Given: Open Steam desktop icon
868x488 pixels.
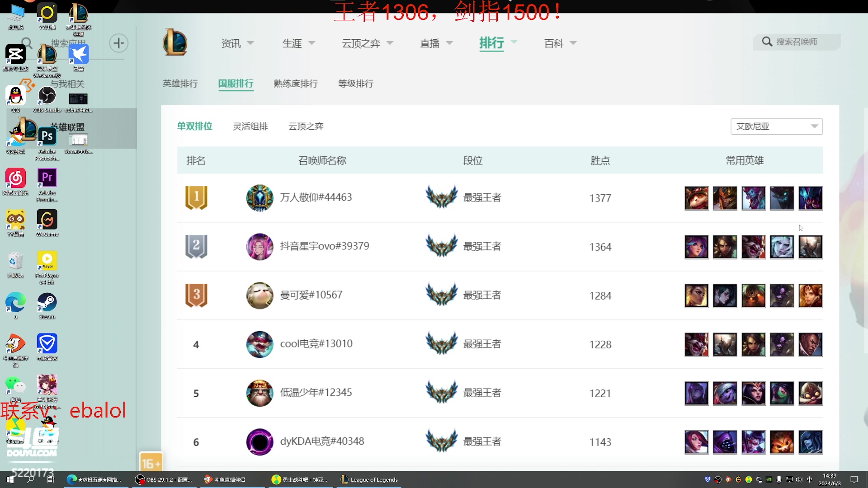Looking at the screenshot, I should (47, 306).
